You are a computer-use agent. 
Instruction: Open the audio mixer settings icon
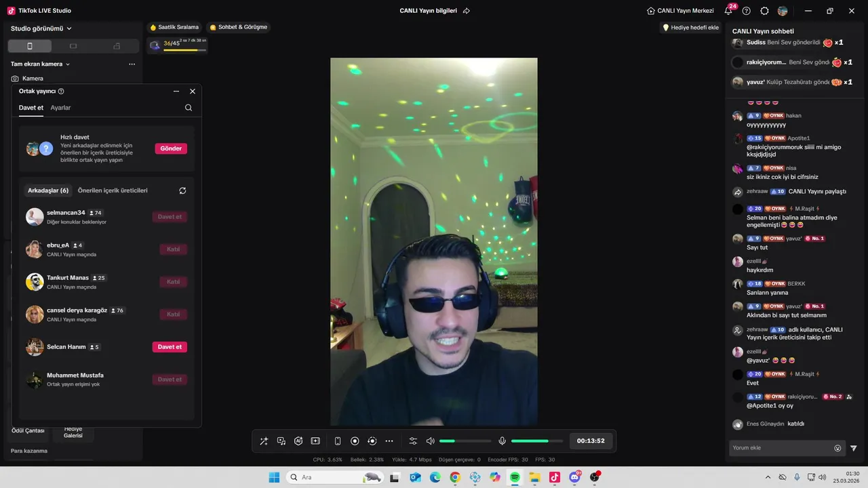coord(413,441)
